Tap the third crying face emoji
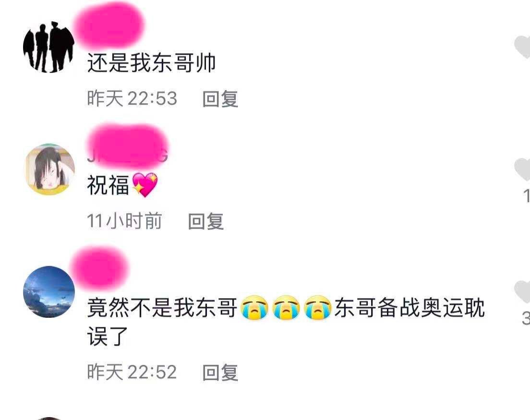 click(318, 308)
